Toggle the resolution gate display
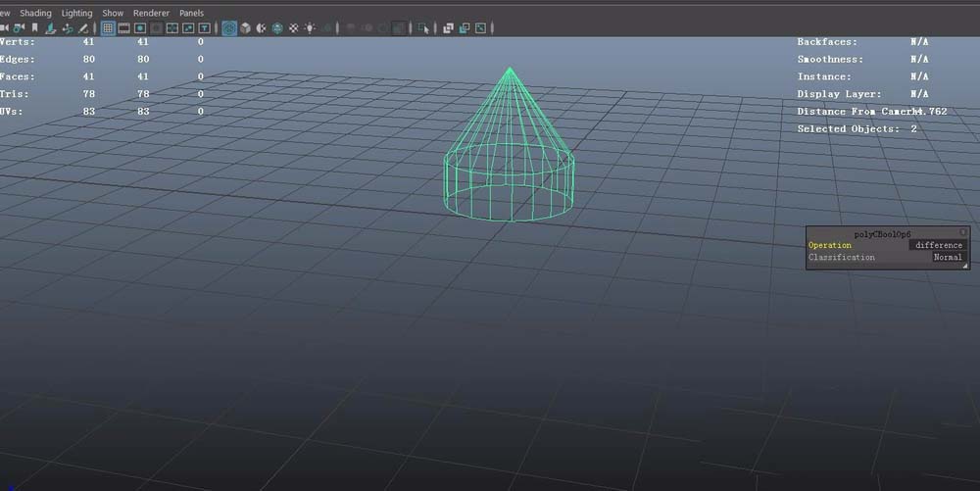Screen dimensions: 980x491 [140, 28]
